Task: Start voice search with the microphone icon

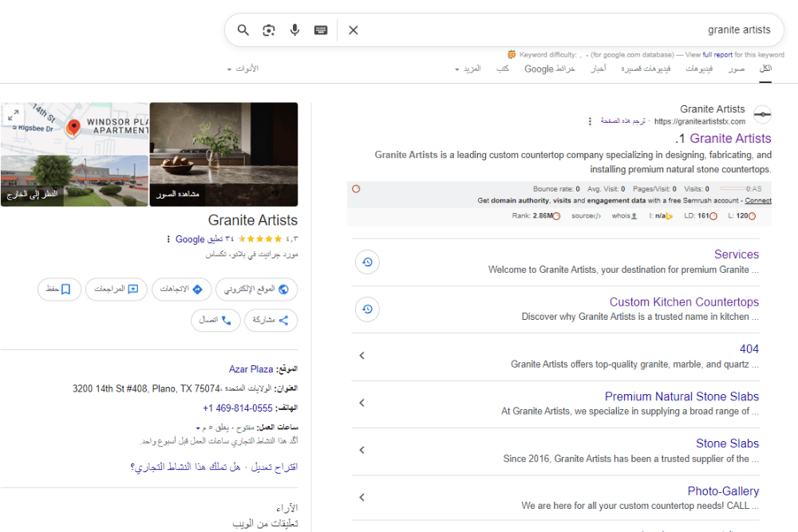Action: [x=294, y=30]
